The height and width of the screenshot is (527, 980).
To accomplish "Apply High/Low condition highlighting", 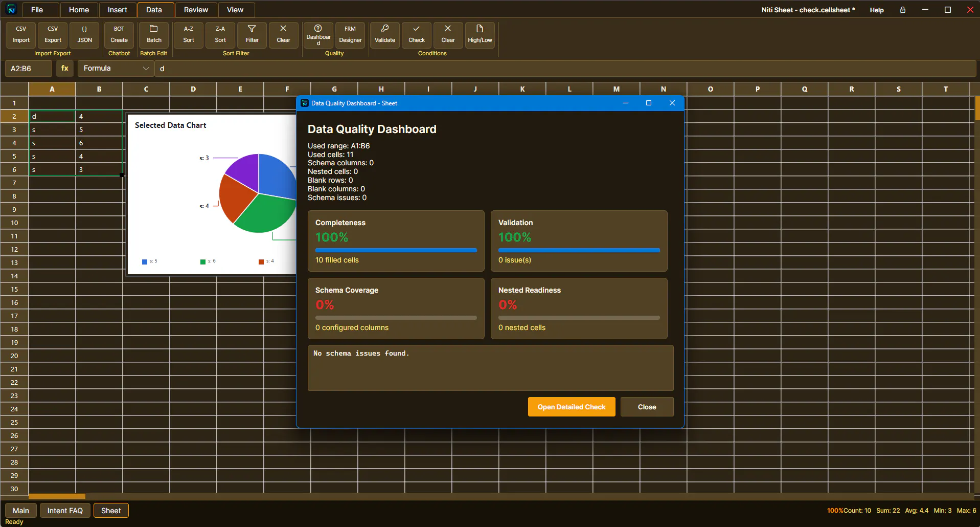I will click(480, 35).
